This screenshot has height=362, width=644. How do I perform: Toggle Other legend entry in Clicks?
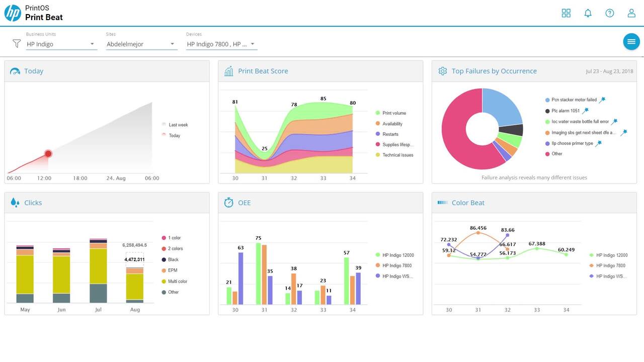(x=170, y=292)
